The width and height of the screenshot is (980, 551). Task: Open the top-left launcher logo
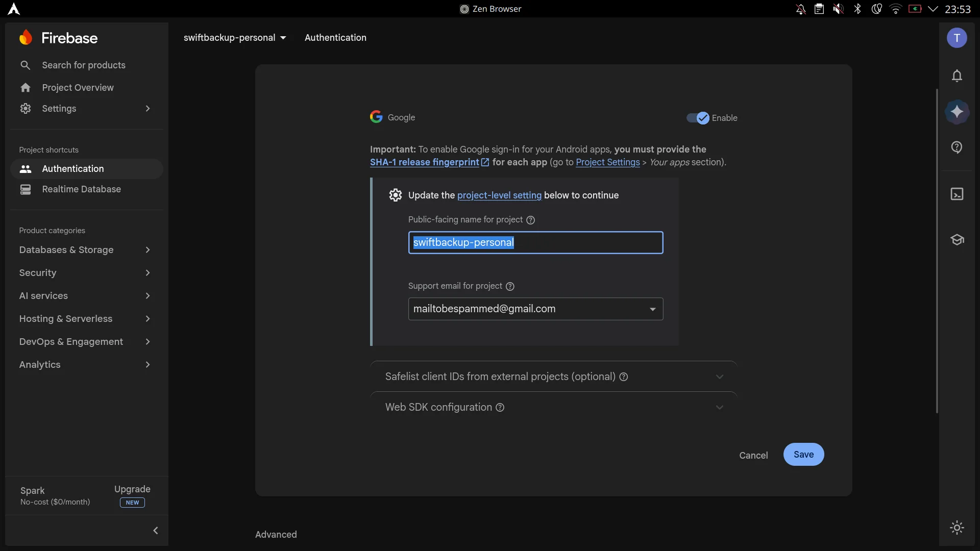pos(14,9)
